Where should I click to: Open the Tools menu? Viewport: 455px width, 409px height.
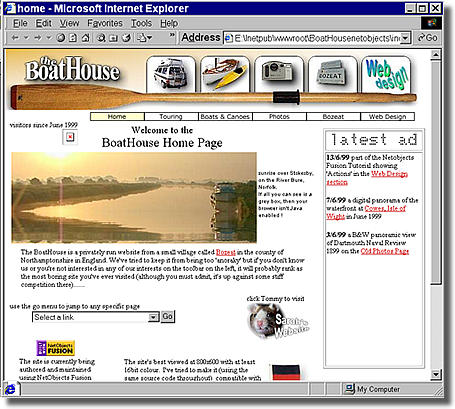[x=141, y=23]
